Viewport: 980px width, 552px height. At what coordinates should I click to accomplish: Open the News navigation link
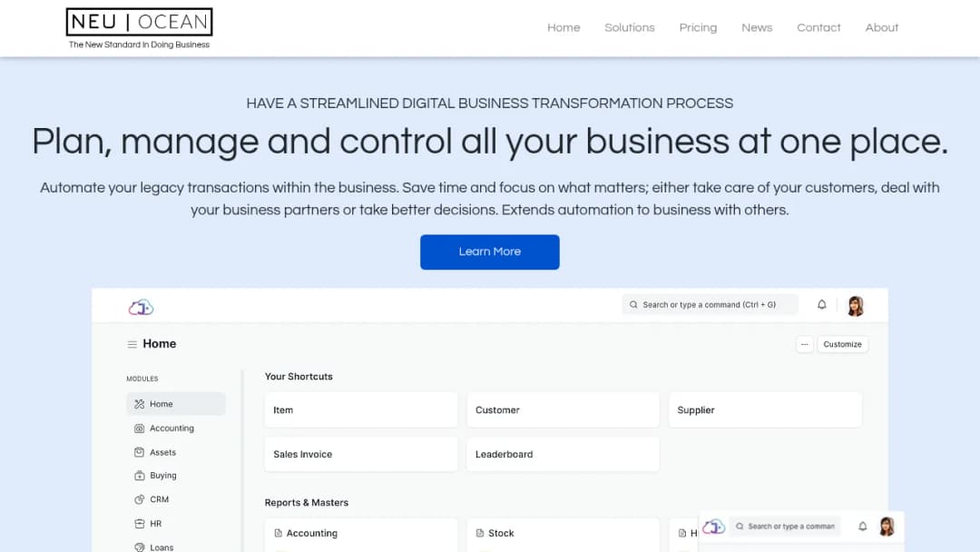tap(756, 27)
